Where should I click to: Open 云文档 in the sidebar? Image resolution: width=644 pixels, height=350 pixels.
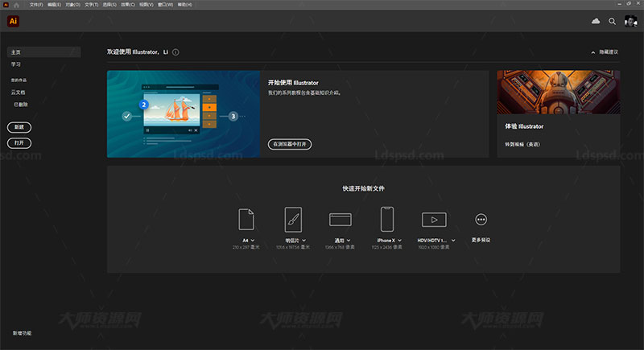(18, 93)
